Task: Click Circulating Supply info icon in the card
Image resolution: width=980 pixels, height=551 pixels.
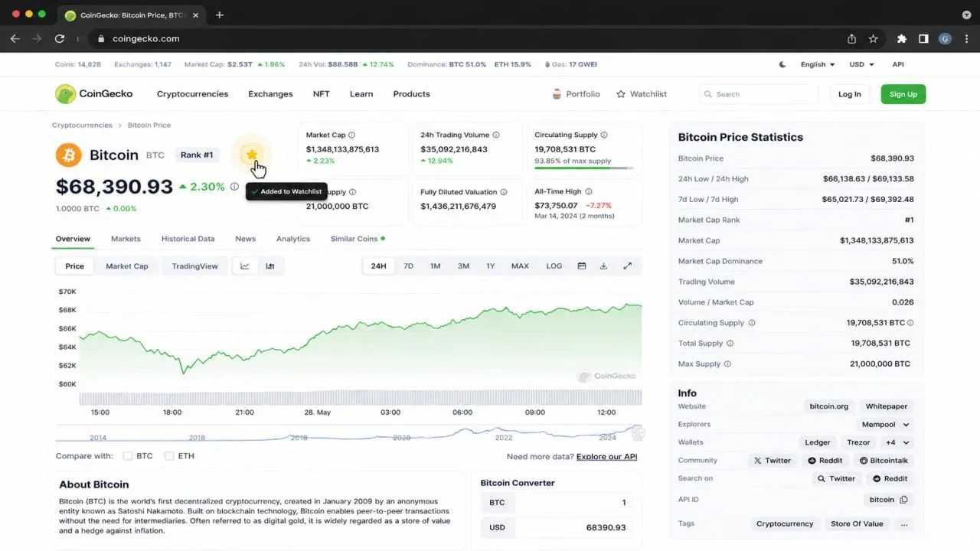Action: pyautogui.click(x=605, y=135)
